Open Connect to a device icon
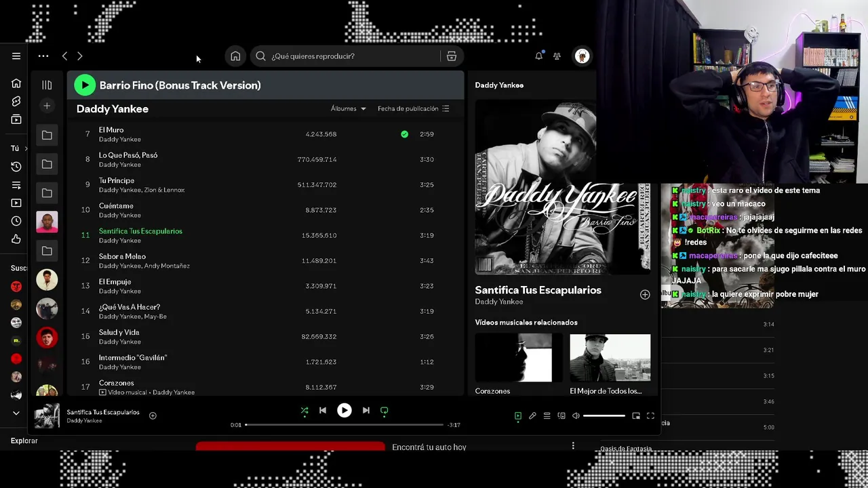The height and width of the screenshot is (488, 868). coord(561,415)
